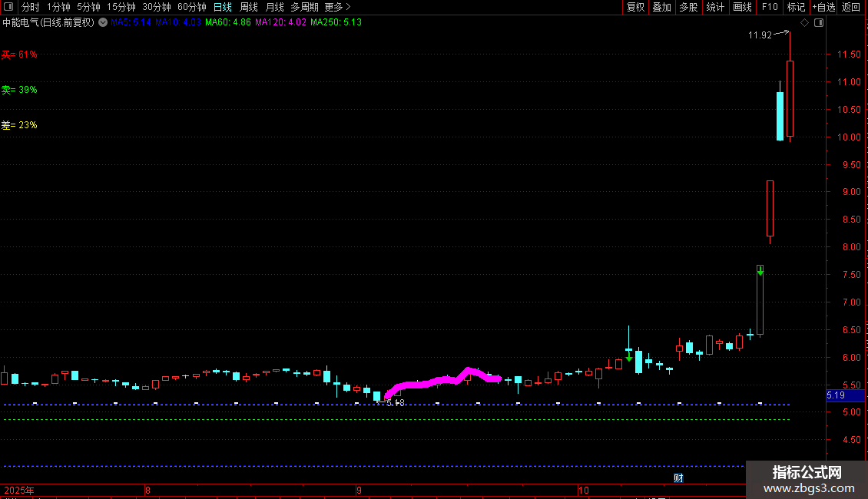Click the 4.50 price axis label

(x=851, y=440)
